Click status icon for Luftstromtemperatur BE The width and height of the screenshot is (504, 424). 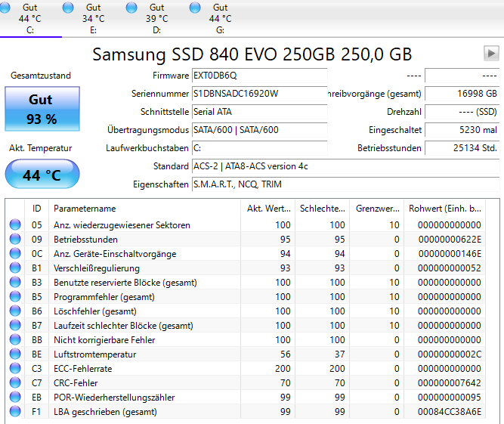pos(15,354)
